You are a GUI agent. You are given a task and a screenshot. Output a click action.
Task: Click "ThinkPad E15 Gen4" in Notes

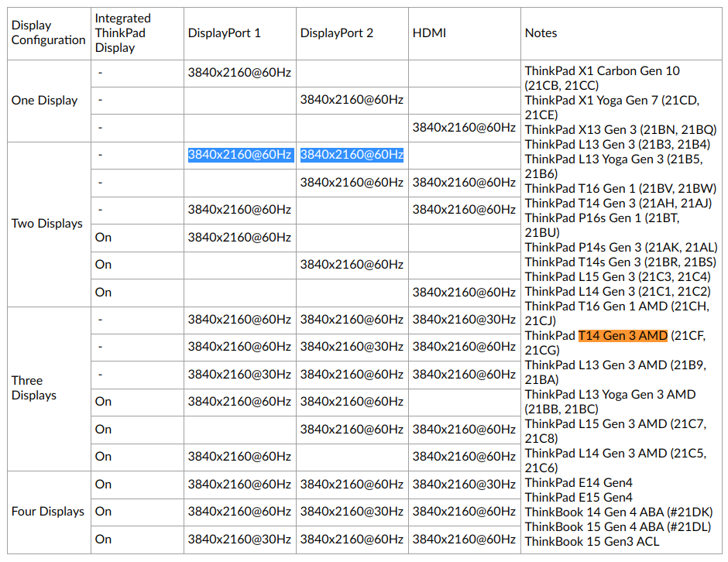[x=579, y=498]
